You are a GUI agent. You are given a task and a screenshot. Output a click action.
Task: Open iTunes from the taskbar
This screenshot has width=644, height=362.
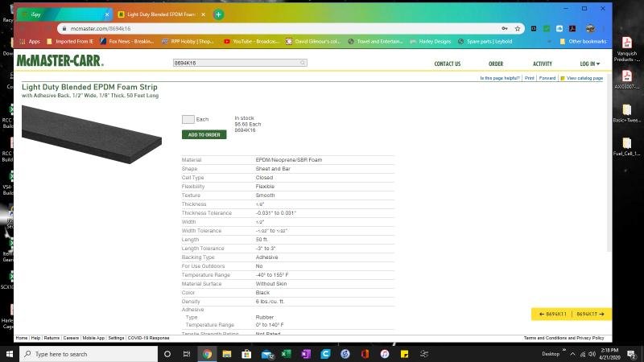[x=385, y=354]
